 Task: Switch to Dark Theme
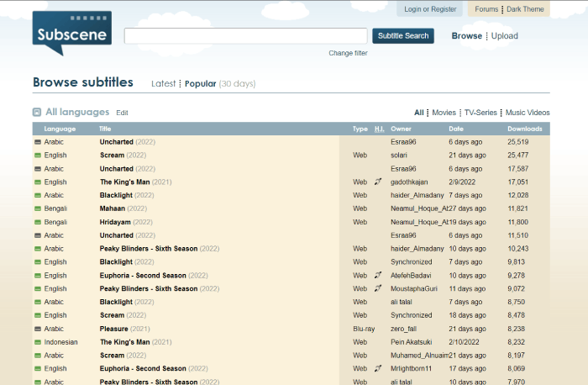pos(525,9)
